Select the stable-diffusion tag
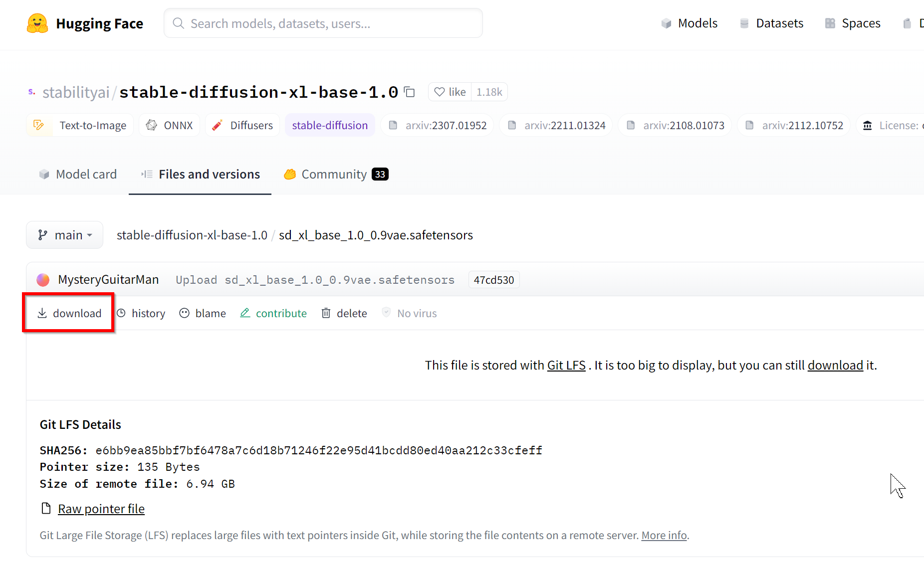 click(x=330, y=125)
